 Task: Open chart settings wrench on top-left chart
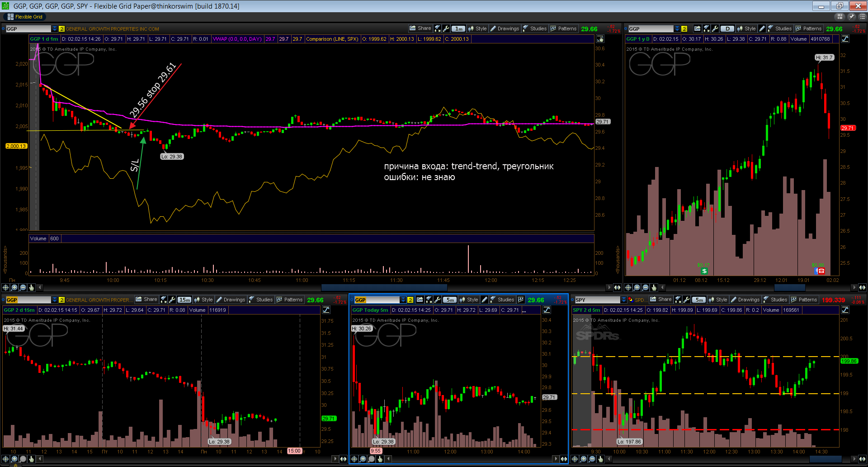point(446,29)
